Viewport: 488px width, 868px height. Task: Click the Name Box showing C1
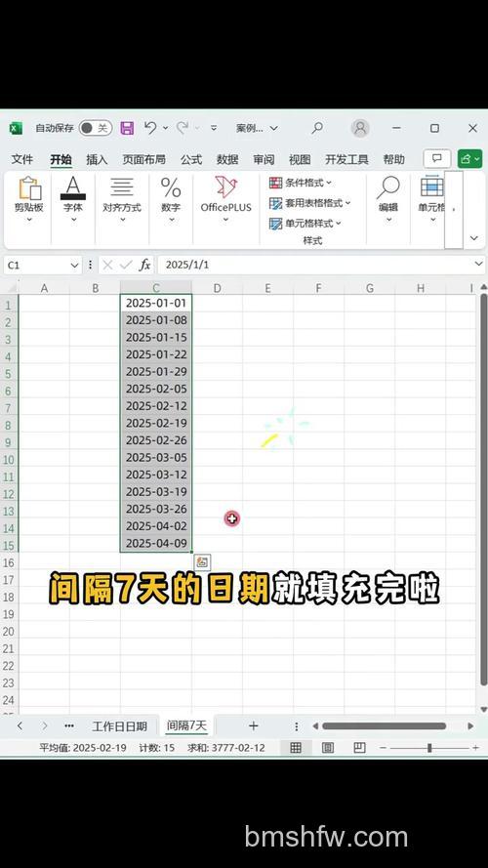click(x=36, y=266)
